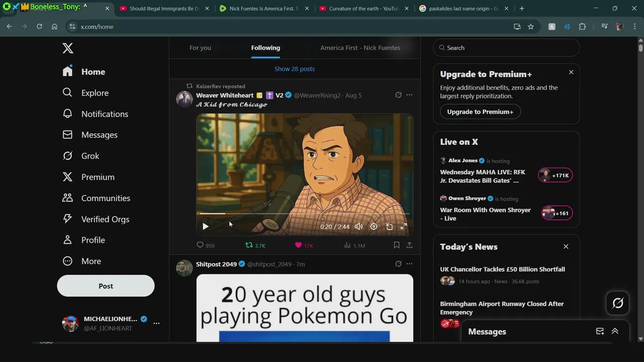Open more options on Shitpost 2049 post
This screenshot has width=644, height=362.
point(410,264)
